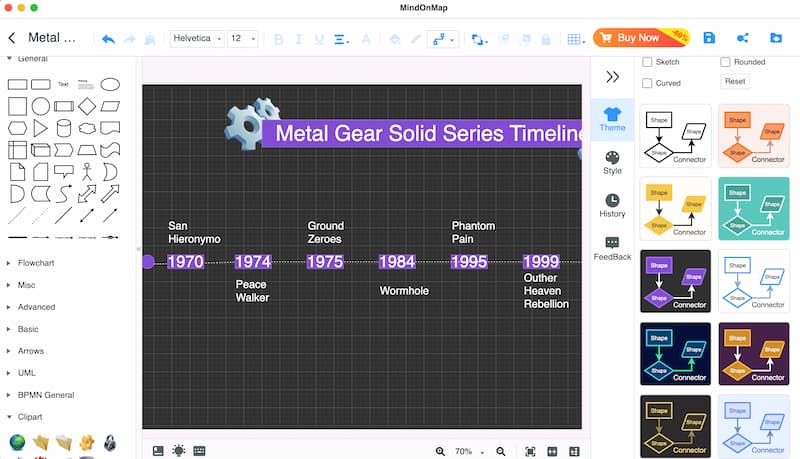Open the Theme tab
Image resolution: width=800 pixels, height=459 pixels.
pyautogui.click(x=612, y=119)
